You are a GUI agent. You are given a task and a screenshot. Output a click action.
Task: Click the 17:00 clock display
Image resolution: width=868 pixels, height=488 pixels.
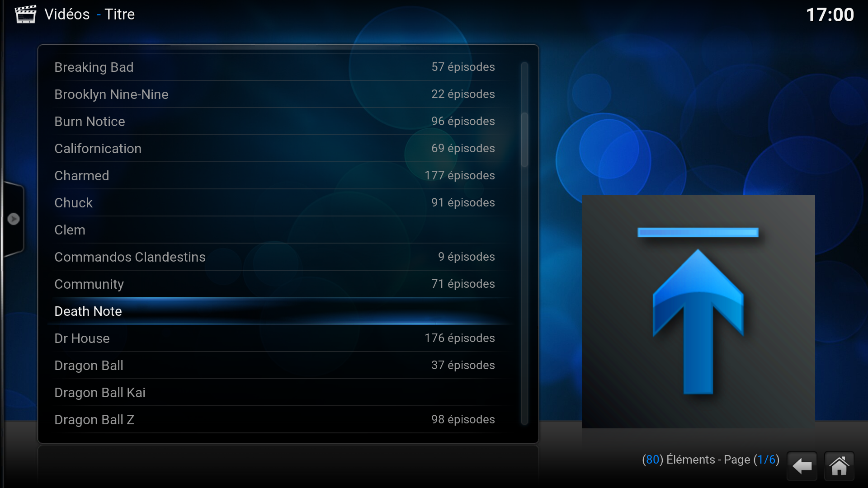coord(830,15)
